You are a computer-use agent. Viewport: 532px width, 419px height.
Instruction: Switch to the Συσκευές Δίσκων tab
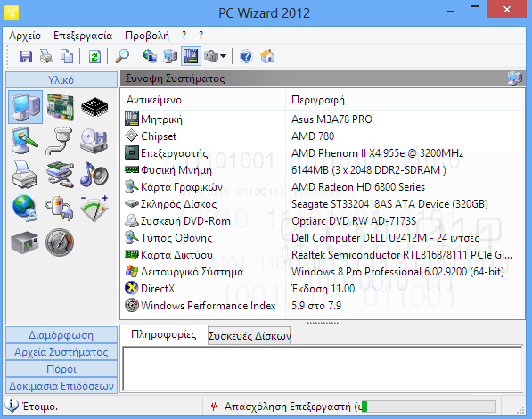pos(249,336)
